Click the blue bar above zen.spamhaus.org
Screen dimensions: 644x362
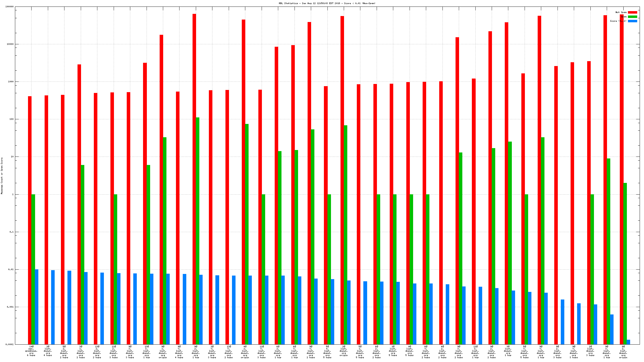36,307
